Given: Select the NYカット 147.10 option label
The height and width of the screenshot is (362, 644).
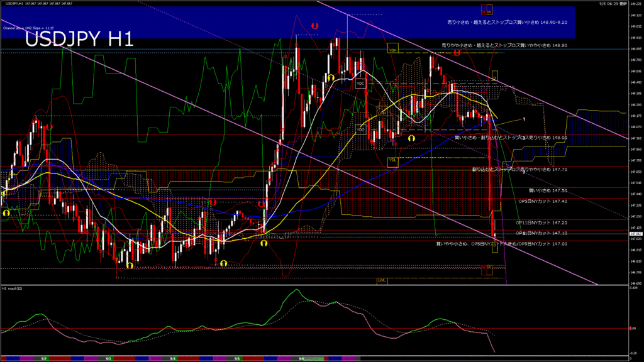Looking at the screenshot, I should click(x=541, y=233).
